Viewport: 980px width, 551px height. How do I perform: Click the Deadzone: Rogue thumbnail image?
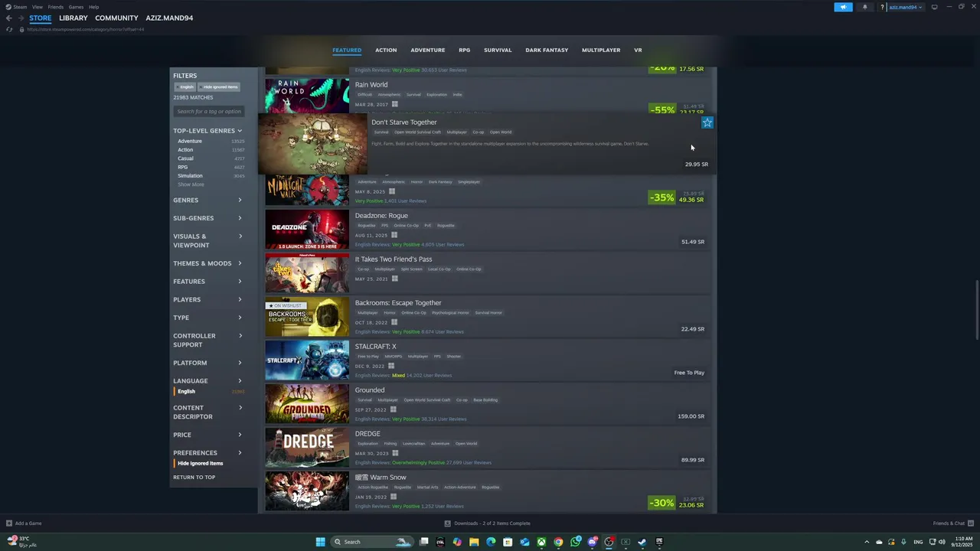[x=307, y=230]
